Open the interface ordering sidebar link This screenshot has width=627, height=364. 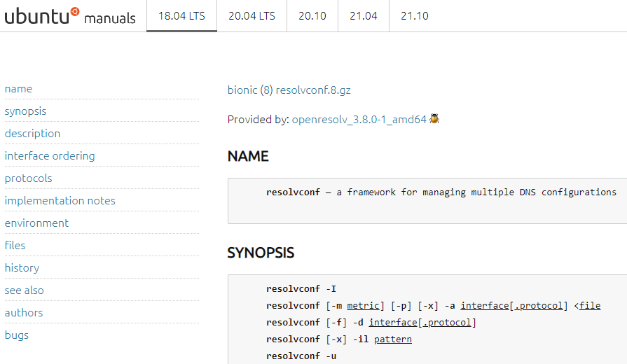pyautogui.click(x=50, y=156)
